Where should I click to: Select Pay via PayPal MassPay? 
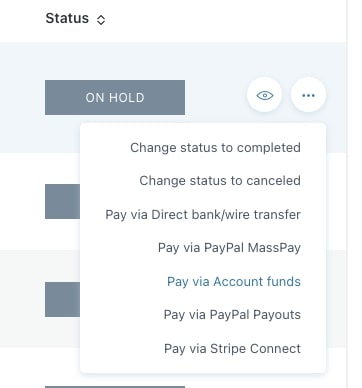tap(229, 248)
